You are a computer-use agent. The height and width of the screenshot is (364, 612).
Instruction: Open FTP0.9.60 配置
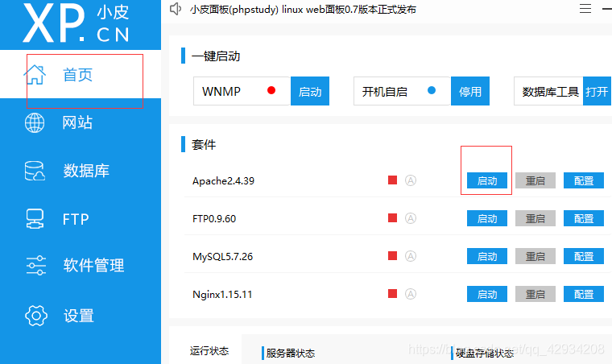tap(584, 218)
